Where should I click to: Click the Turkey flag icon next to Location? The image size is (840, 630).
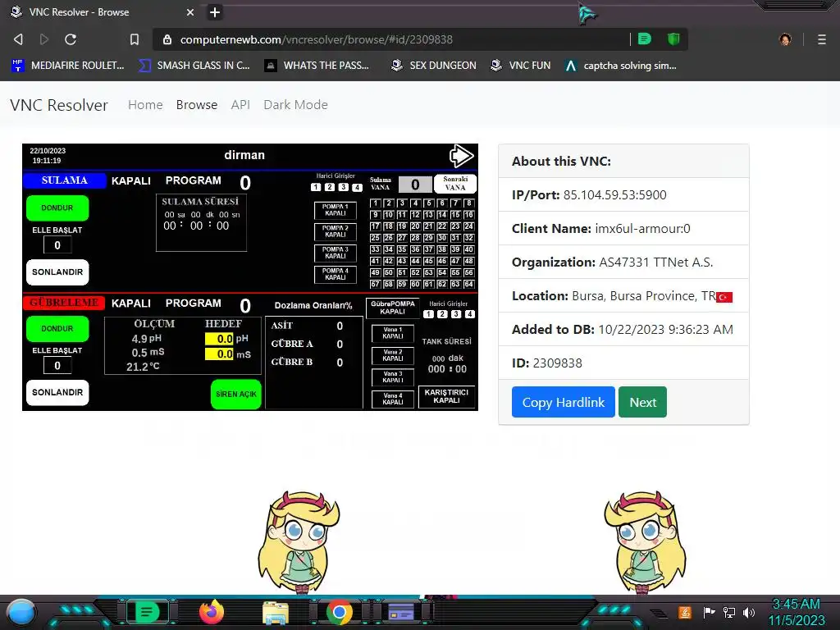click(x=724, y=297)
